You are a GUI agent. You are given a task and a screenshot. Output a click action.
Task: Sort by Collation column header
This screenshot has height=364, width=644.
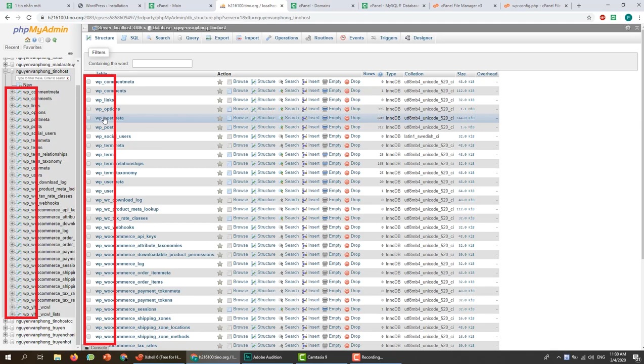[x=414, y=74]
